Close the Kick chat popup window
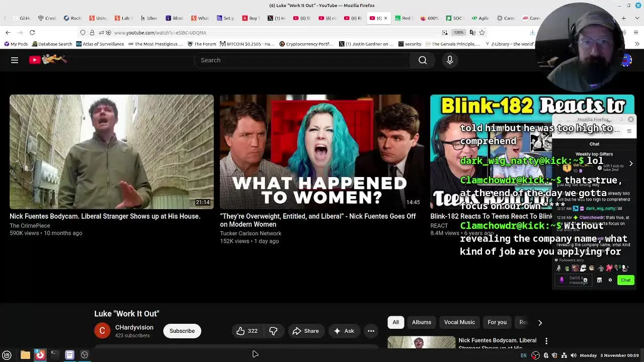 (x=631, y=120)
